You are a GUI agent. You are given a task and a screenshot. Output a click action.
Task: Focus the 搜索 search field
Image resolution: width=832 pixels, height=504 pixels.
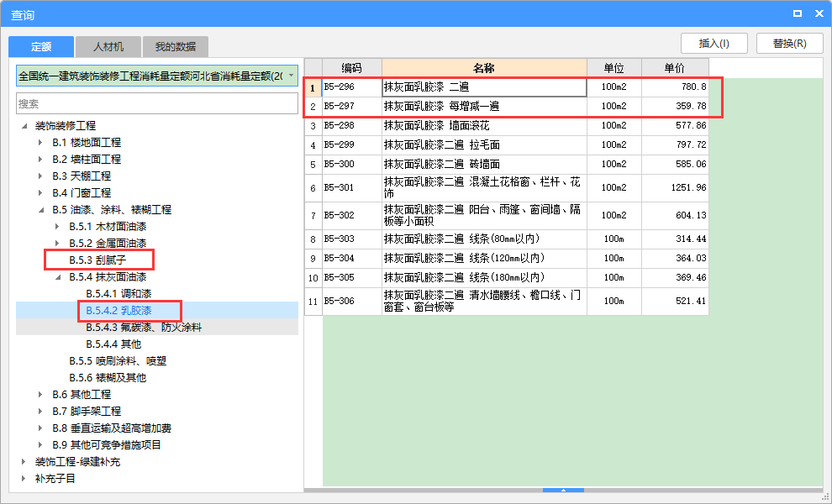[x=157, y=103]
